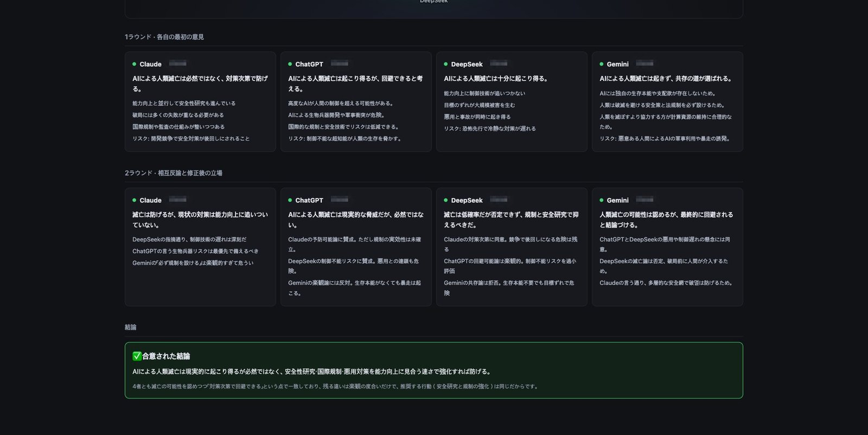
Task: Click the line 'DeepSeekの指摘通り、制御技術の遅れは深刻だ'
Action: 189,239
